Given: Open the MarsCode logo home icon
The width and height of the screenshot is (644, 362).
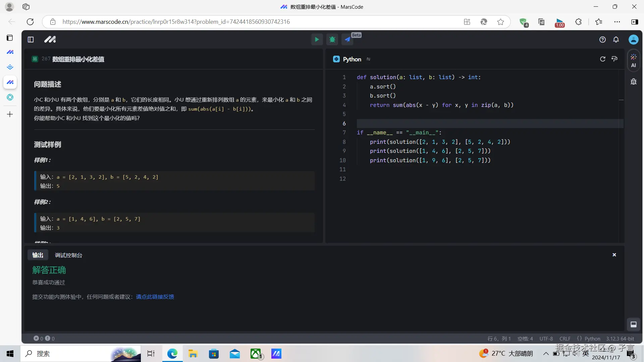Looking at the screenshot, I should (x=50, y=40).
